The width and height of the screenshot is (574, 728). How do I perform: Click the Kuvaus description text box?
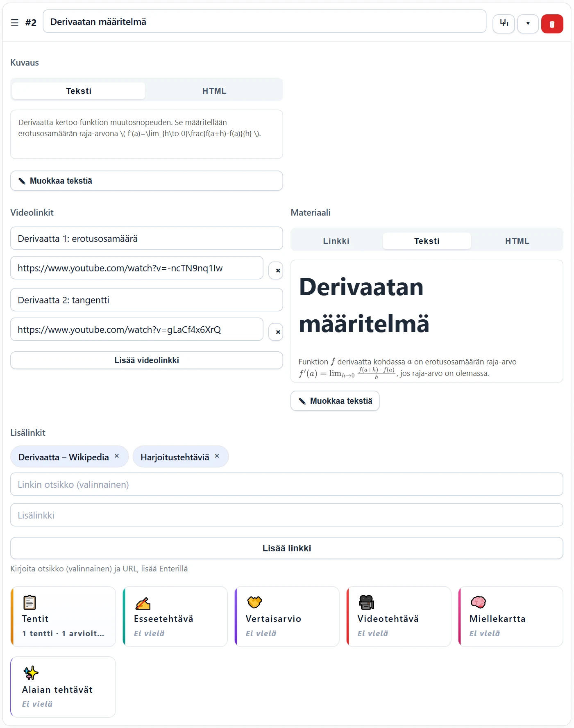(x=147, y=134)
